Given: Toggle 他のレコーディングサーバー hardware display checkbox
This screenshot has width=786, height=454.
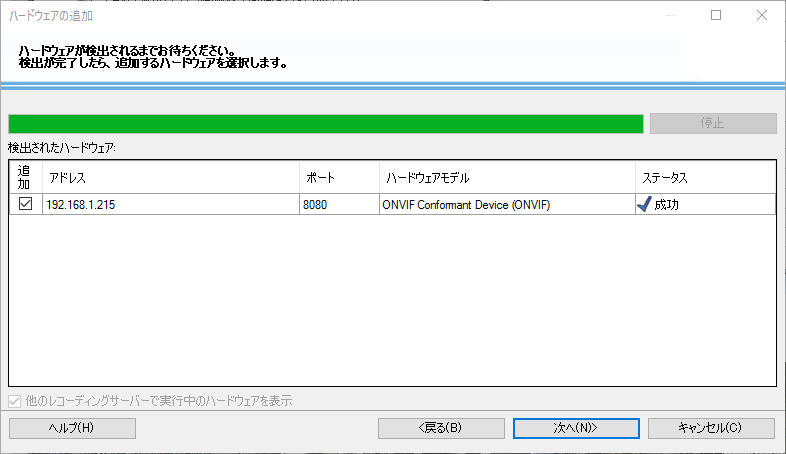Looking at the screenshot, I should coord(14,401).
